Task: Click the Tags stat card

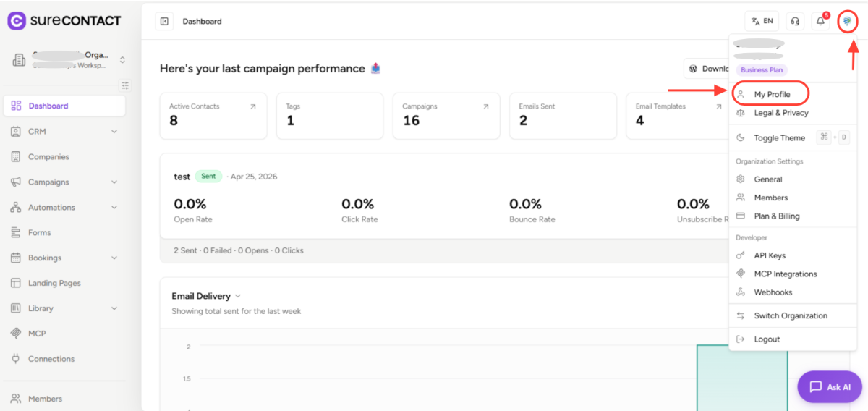Action: point(330,116)
